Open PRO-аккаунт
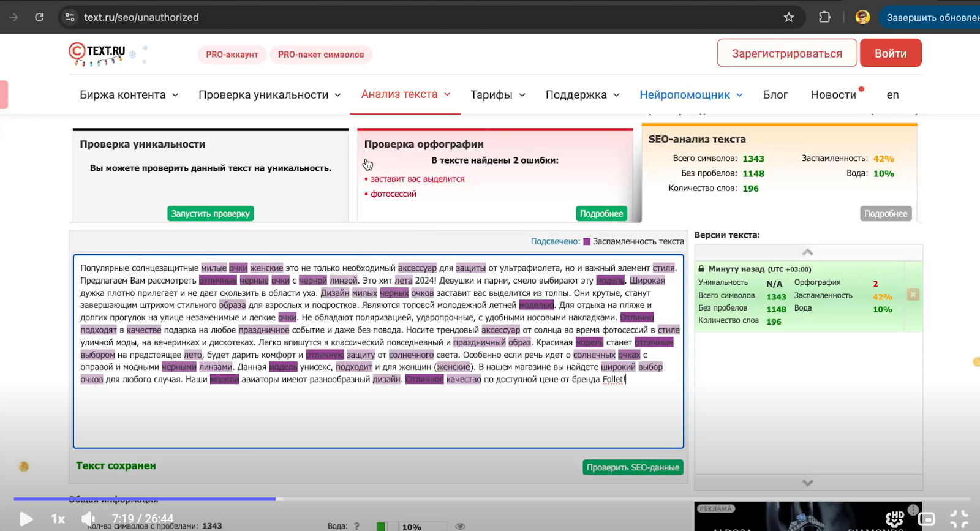 pos(232,55)
